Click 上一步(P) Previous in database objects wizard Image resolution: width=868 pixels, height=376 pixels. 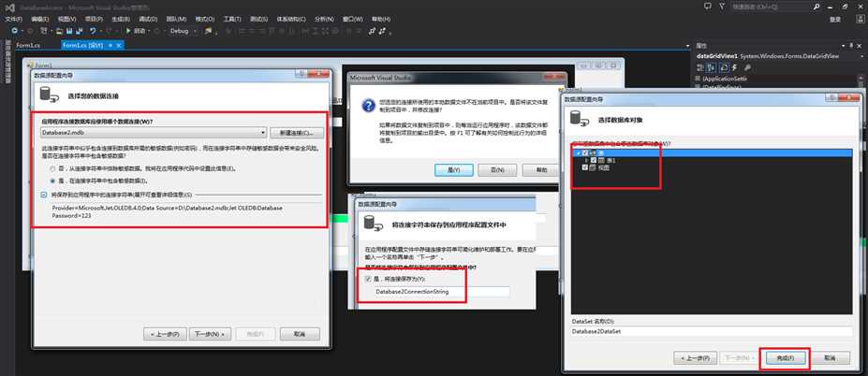696,357
